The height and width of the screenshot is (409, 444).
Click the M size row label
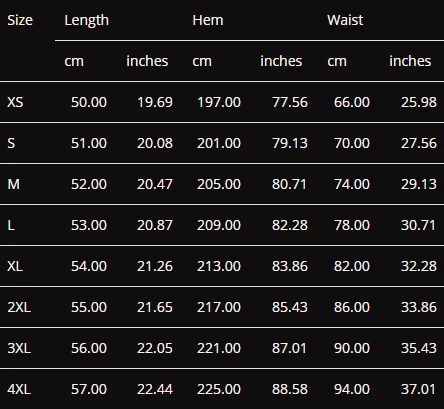tap(13, 184)
